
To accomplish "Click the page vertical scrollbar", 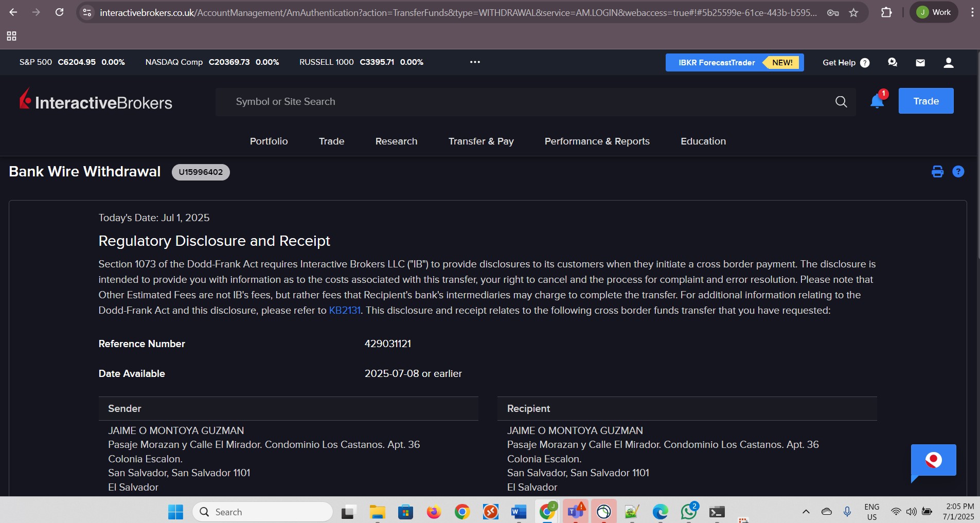I will click(978, 154).
